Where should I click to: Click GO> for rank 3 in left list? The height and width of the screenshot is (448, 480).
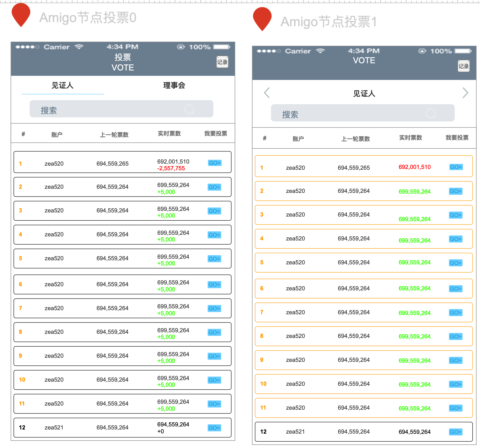click(214, 211)
